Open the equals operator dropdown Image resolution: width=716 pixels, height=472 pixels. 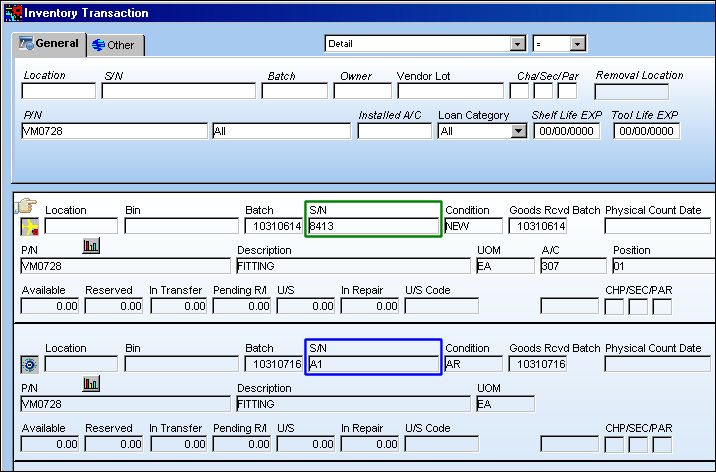click(x=577, y=44)
